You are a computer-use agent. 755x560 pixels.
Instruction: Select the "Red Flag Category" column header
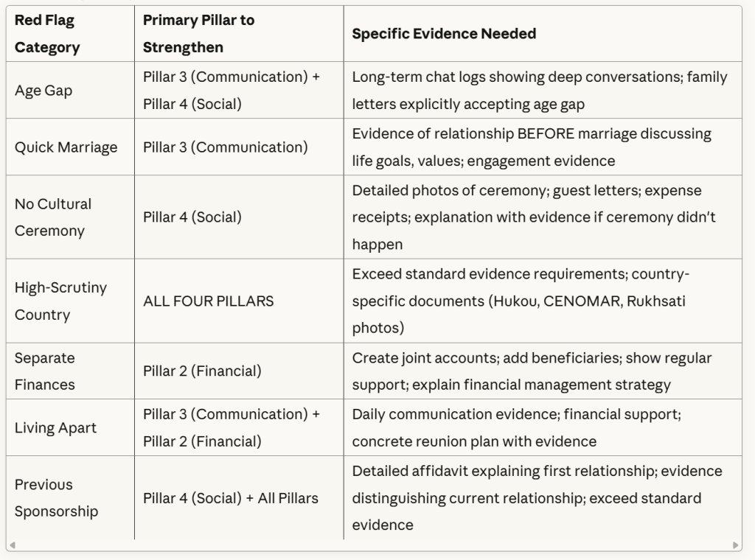coord(48,34)
